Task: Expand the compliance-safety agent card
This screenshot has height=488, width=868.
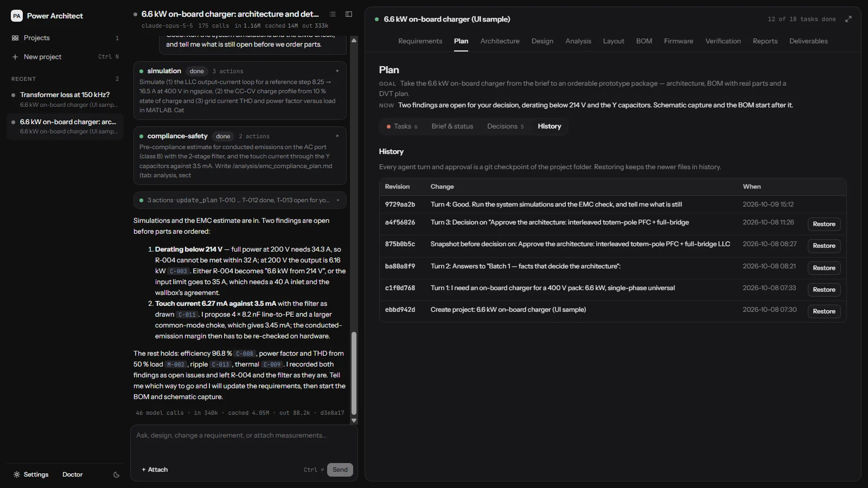Action: click(x=337, y=136)
